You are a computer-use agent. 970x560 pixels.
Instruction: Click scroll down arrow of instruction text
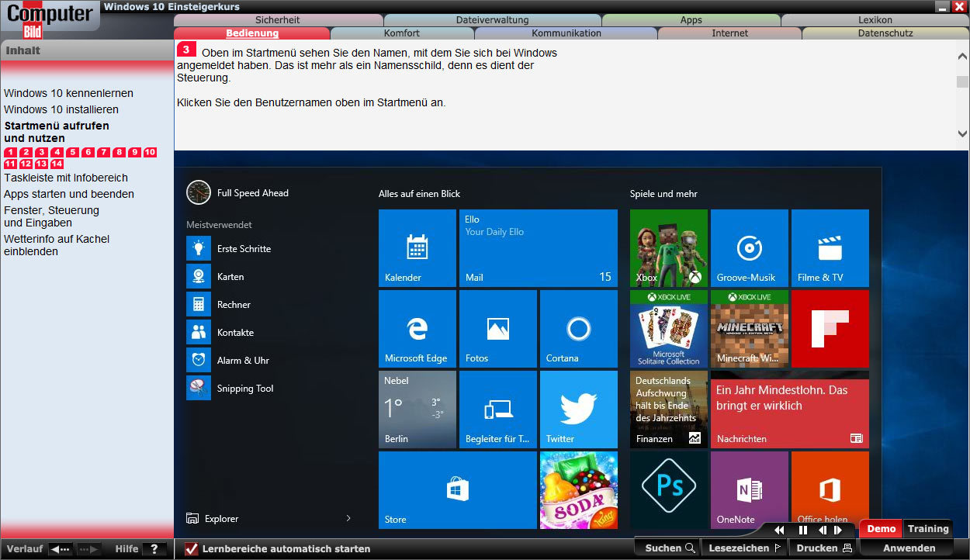click(x=962, y=134)
